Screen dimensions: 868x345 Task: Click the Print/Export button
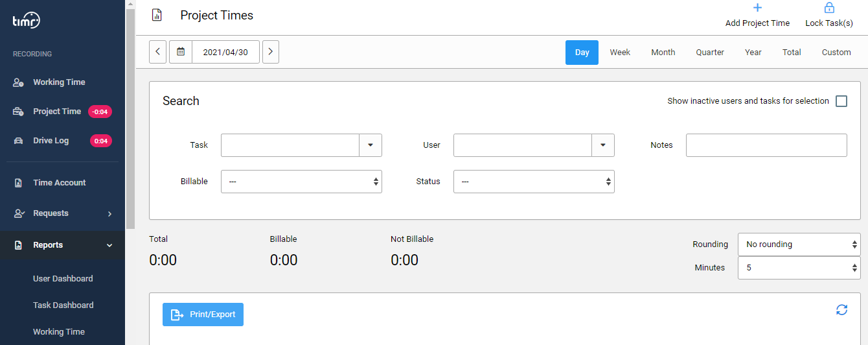point(203,315)
